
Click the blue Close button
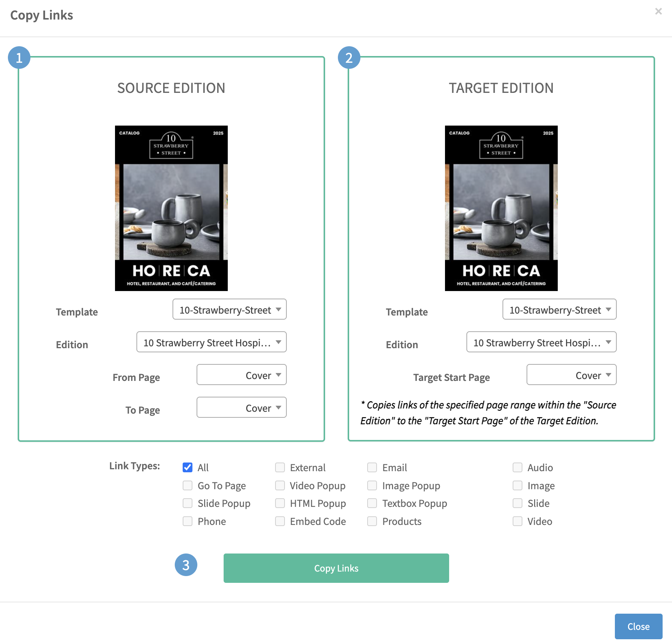638,626
